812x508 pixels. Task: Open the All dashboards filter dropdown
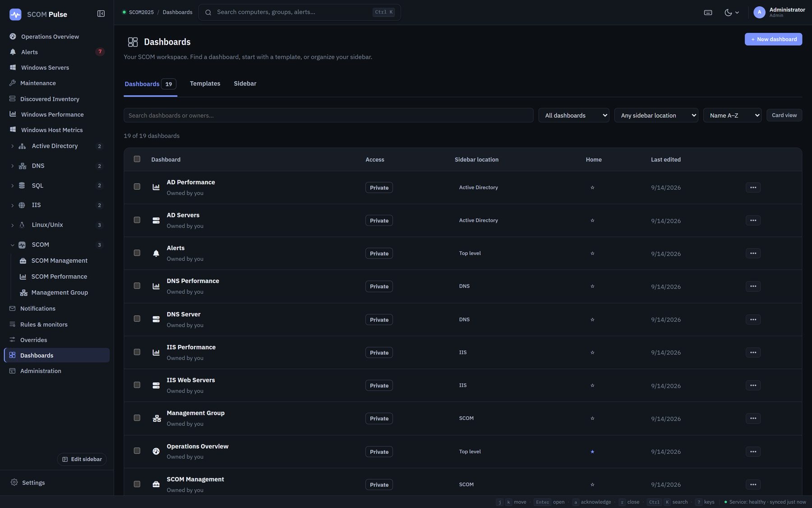pos(574,115)
